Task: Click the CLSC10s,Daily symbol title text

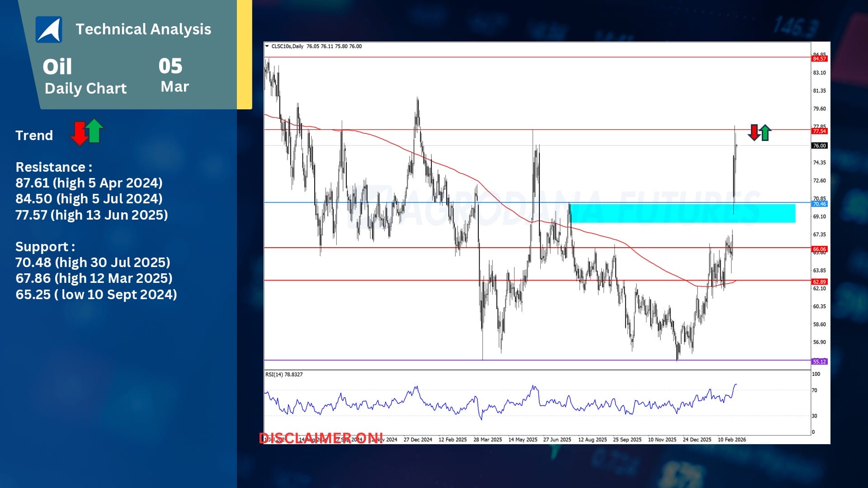Action: (x=287, y=46)
